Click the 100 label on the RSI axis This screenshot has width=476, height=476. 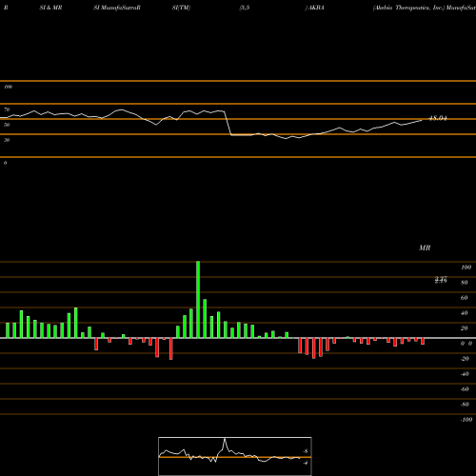pos(8,87)
